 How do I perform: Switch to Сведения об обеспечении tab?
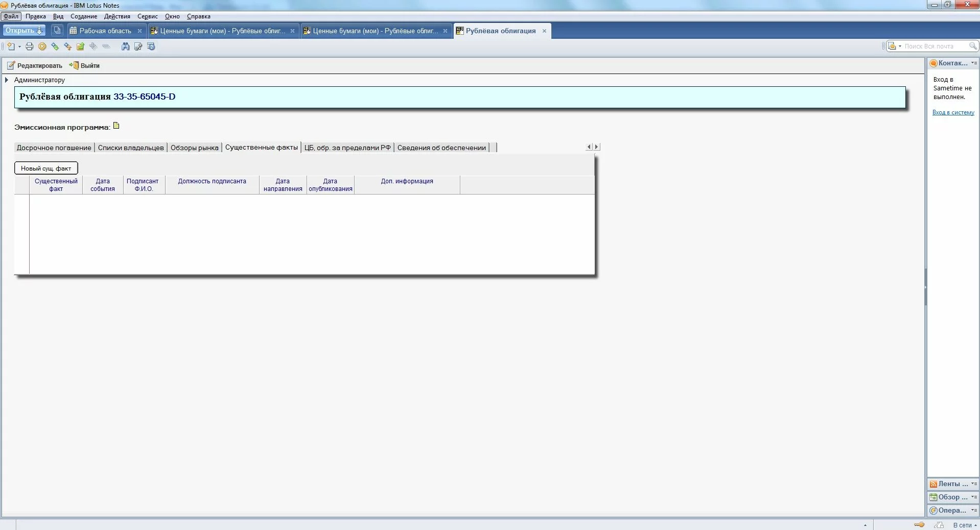441,148
